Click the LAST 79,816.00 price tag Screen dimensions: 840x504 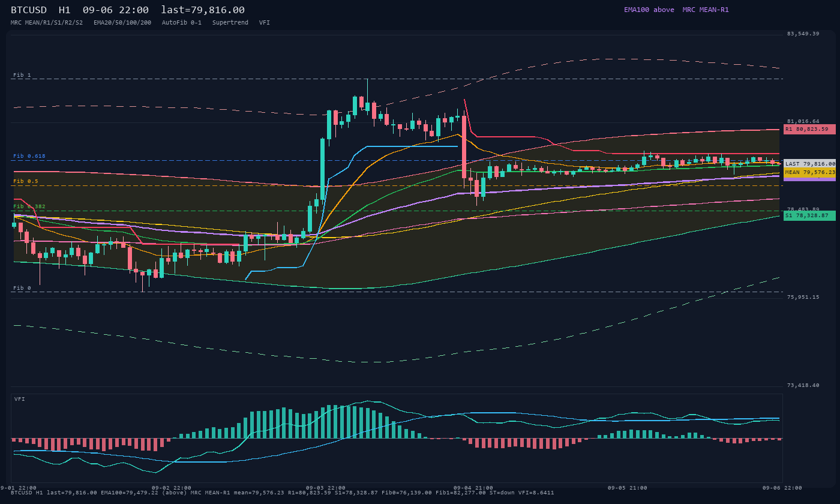click(x=809, y=163)
